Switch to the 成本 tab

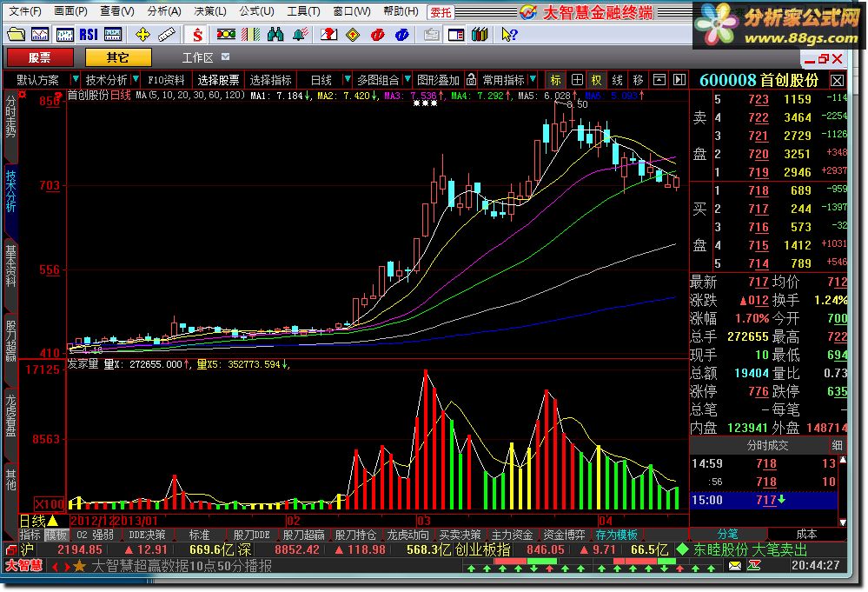(806, 534)
